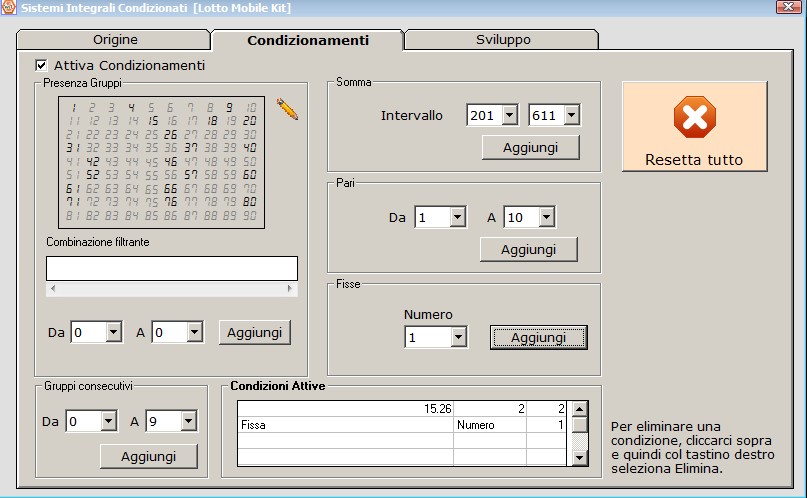Select the Fissa row in Condizioni Attive
Image resolution: width=807 pixels, height=498 pixels.
click(401, 425)
